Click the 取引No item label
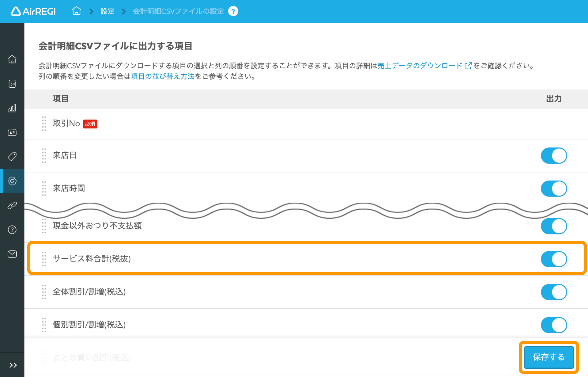This screenshot has height=377, width=588. 66,124
